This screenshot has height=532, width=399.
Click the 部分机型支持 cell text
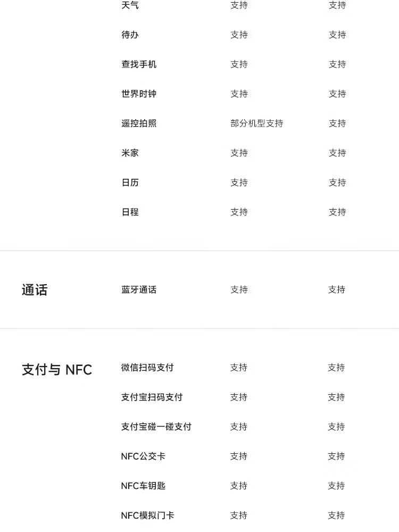(256, 123)
